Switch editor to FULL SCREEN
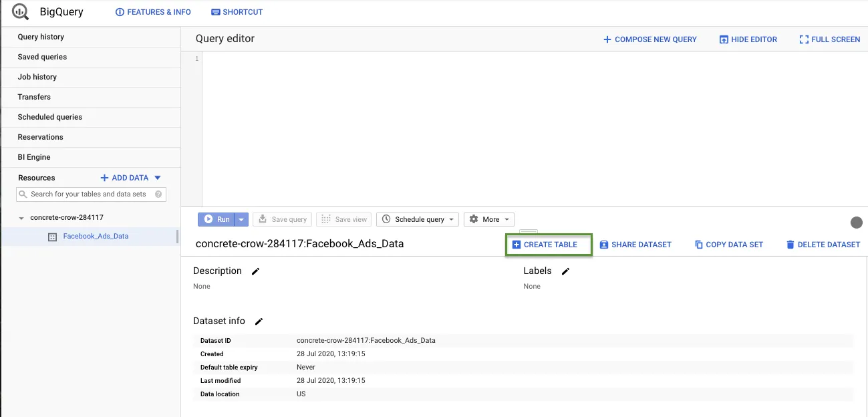 pyautogui.click(x=829, y=39)
